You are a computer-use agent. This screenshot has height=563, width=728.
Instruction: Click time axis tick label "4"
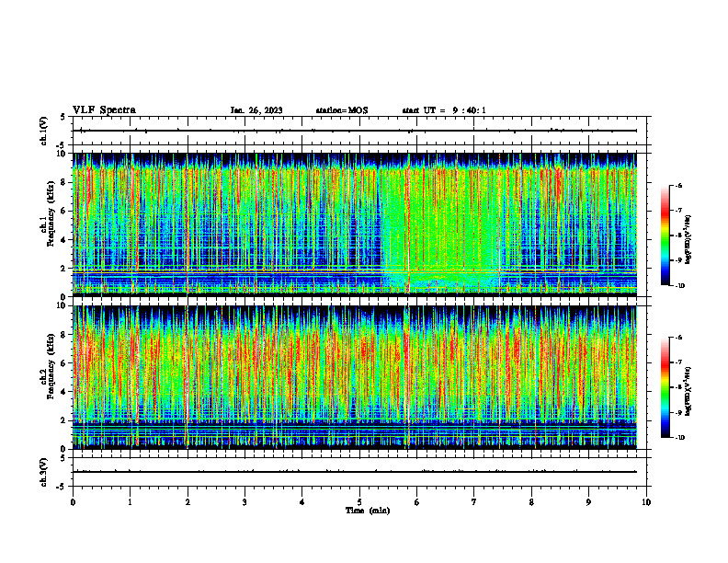(302, 502)
